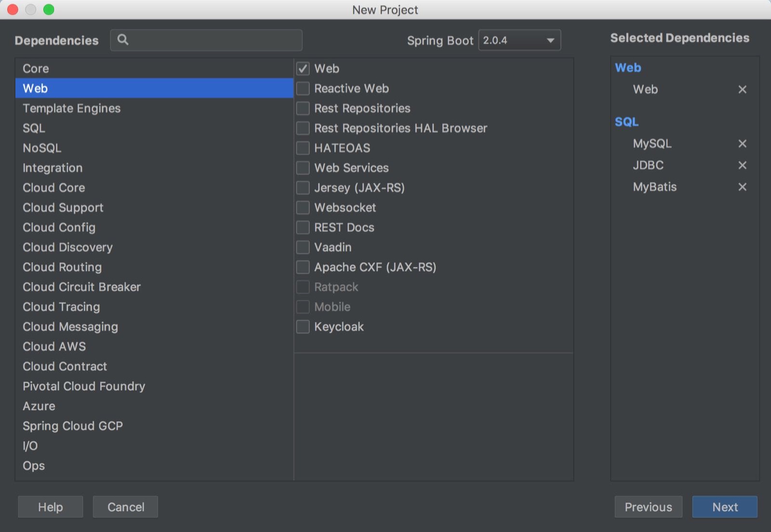This screenshot has height=532, width=771.
Task: Select Spring Cloud GCP category
Action: pyautogui.click(x=154, y=426)
